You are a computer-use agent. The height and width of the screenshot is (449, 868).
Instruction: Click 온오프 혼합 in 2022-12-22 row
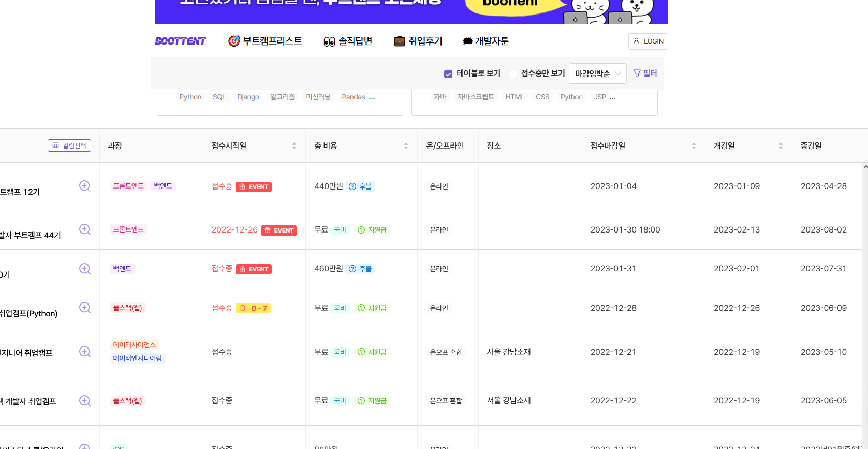click(446, 401)
